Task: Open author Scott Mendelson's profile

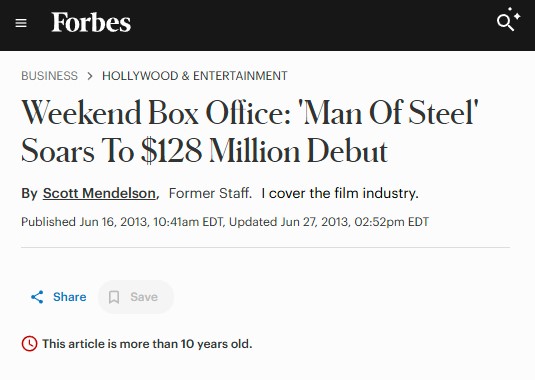Action: click(x=99, y=193)
